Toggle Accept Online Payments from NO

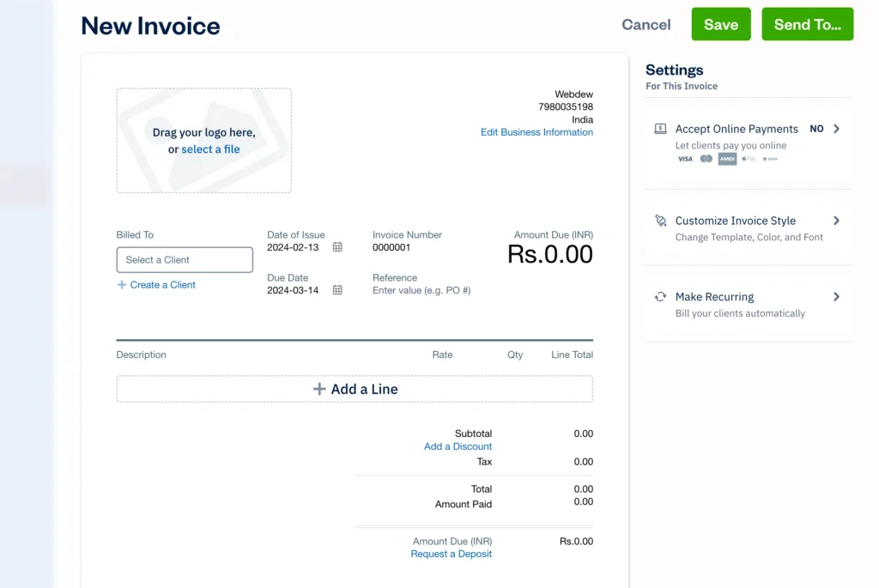[816, 128]
